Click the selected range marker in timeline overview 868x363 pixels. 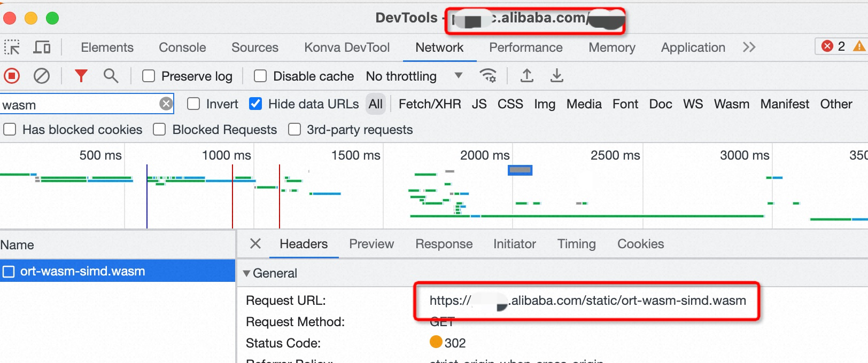click(520, 170)
